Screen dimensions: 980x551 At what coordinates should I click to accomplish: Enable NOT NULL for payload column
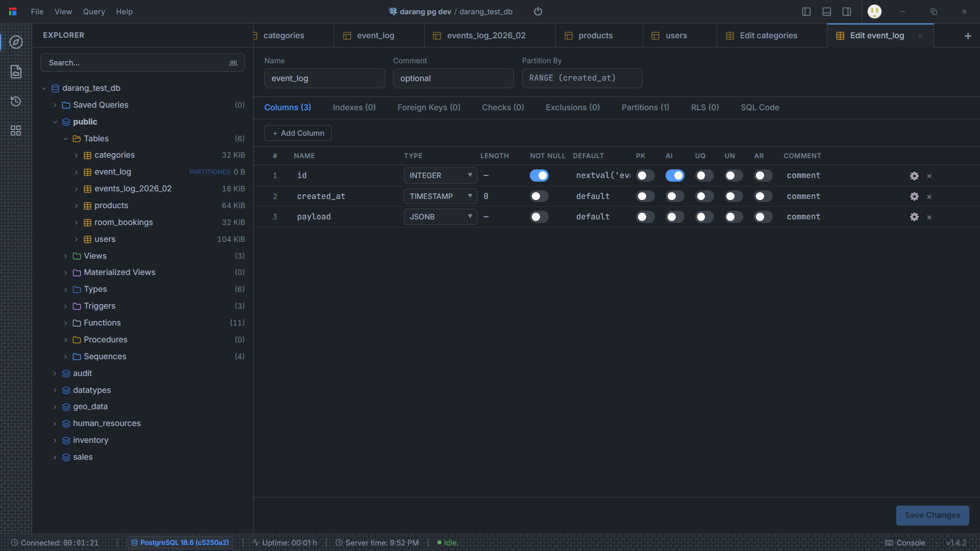539,217
